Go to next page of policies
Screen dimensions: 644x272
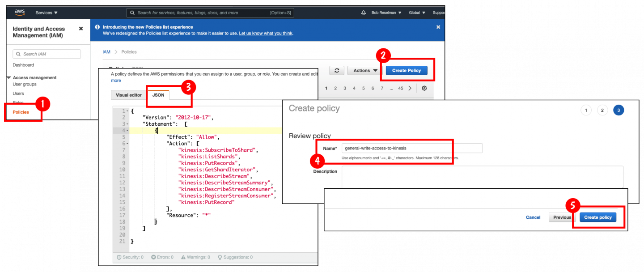(x=410, y=88)
